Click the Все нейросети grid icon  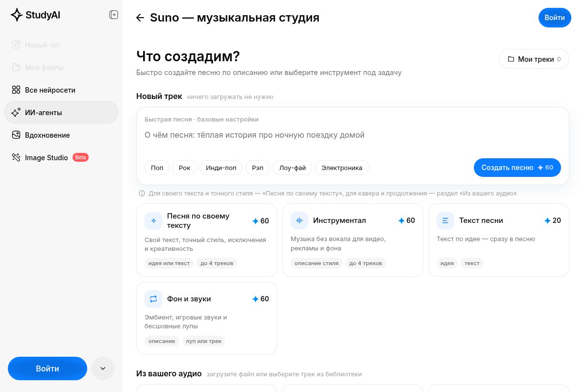coord(16,90)
